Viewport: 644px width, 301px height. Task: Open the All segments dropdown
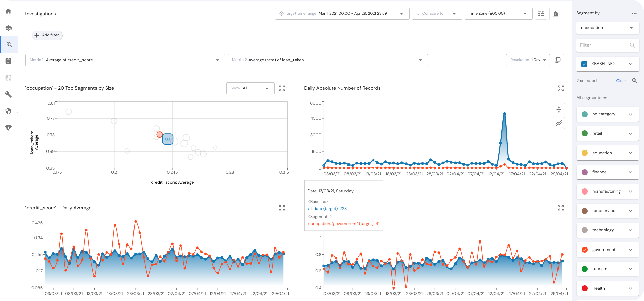pos(592,98)
